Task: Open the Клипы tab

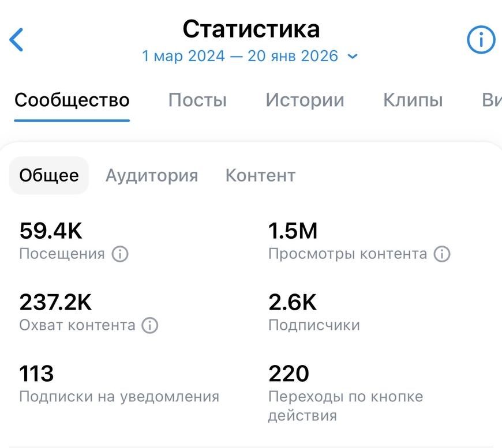Action: [413, 100]
